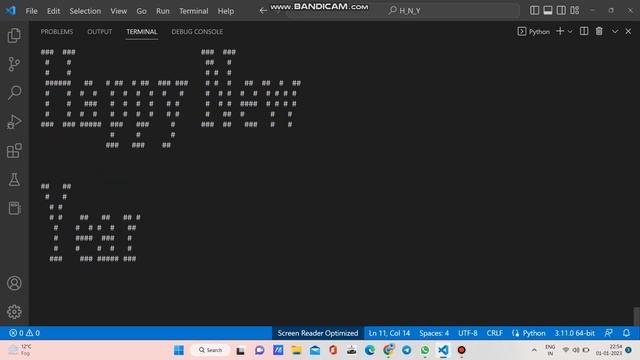Open the Run menu
The width and height of the screenshot is (640, 360).
click(162, 11)
